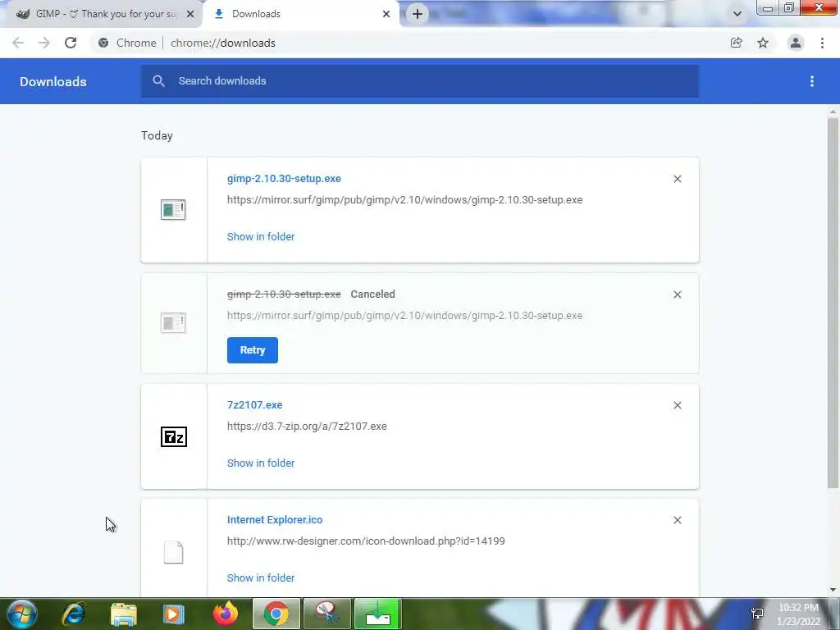Open the 7z2107.exe file link
Viewport: 840px width, 630px height.
pos(254,405)
